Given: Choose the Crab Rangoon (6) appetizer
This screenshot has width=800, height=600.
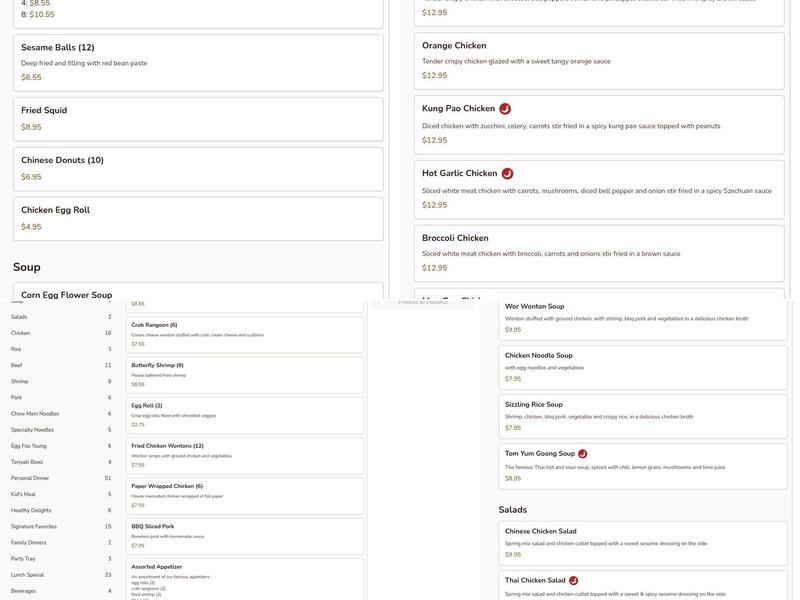Looking at the screenshot, I should pos(244,335).
